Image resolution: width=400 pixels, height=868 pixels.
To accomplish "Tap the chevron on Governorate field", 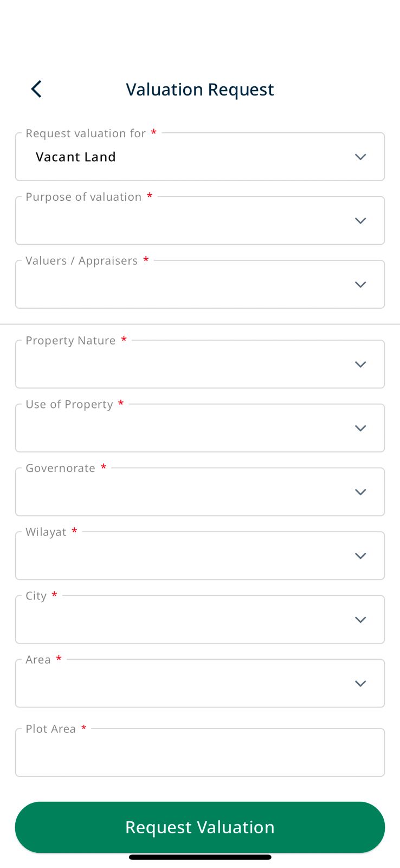I will pos(360,492).
